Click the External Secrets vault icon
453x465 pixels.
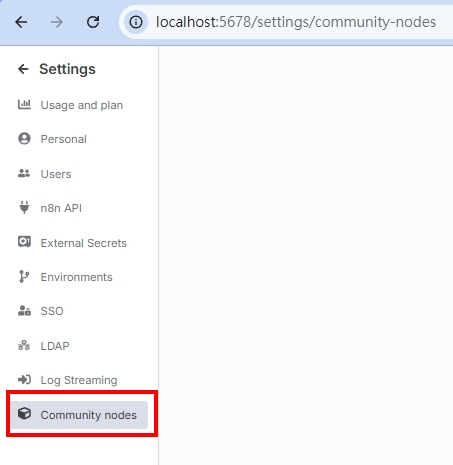24,242
